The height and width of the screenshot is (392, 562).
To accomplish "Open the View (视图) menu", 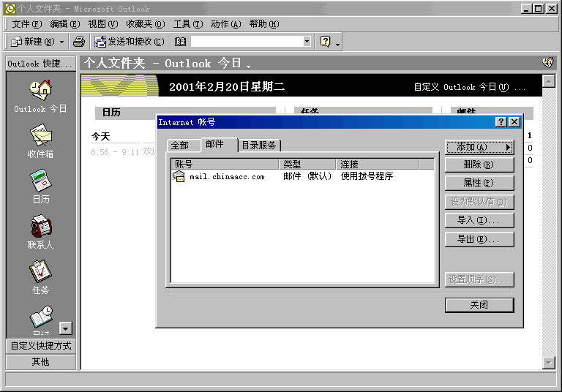I will coord(103,24).
